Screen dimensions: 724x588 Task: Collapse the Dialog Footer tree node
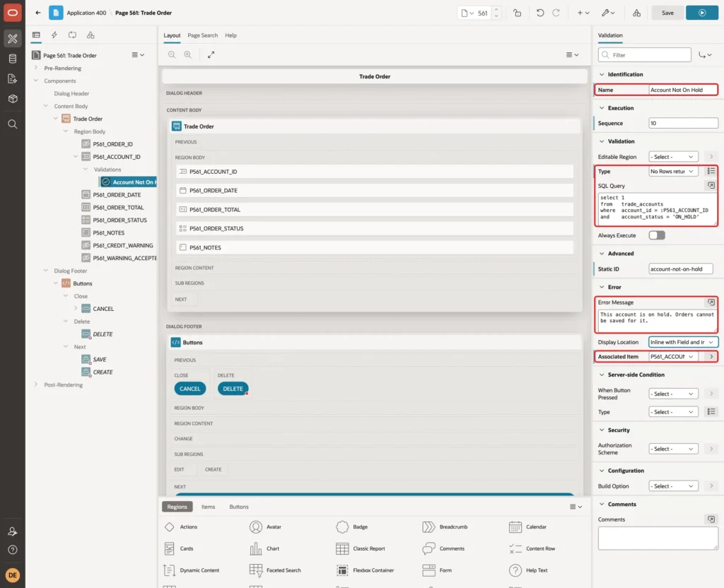click(x=46, y=271)
